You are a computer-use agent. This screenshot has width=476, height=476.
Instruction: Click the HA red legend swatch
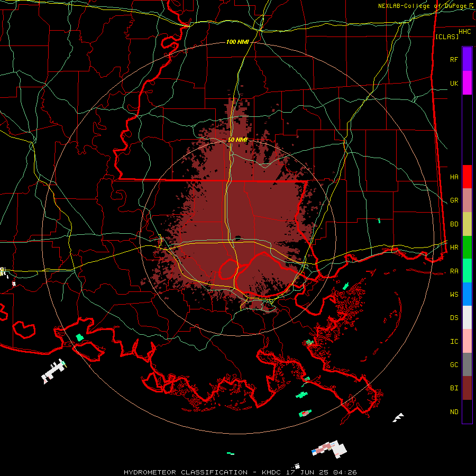coord(467,177)
